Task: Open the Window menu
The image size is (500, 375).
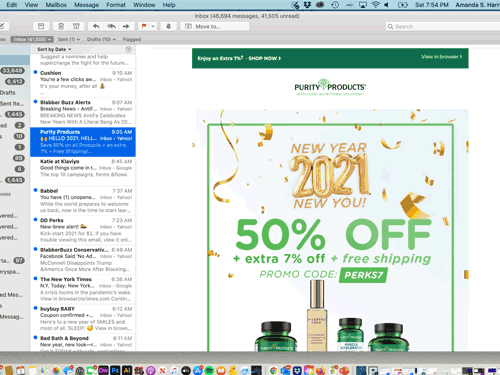Action: pos(144,5)
